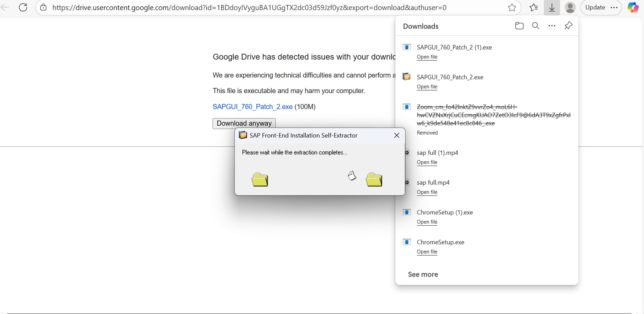644x314 pixels.
Task: Search downloads with magnifier icon
Action: tap(535, 26)
